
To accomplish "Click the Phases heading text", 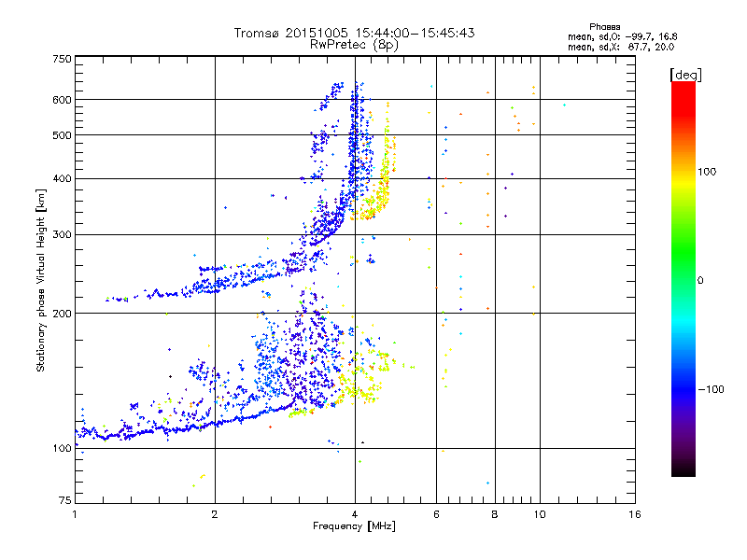I will [604, 27].
